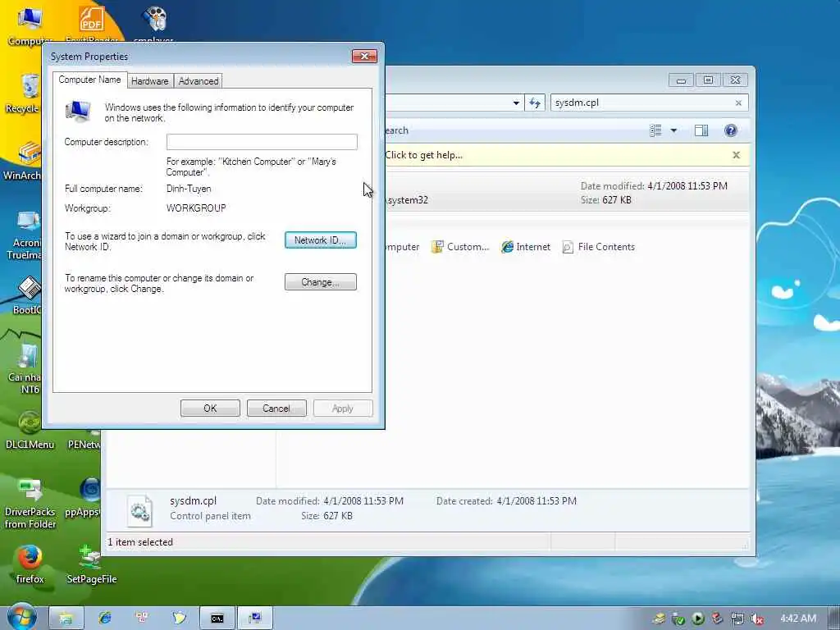Click the taskbar clock showing 4:42 AM

click(798, 619)
